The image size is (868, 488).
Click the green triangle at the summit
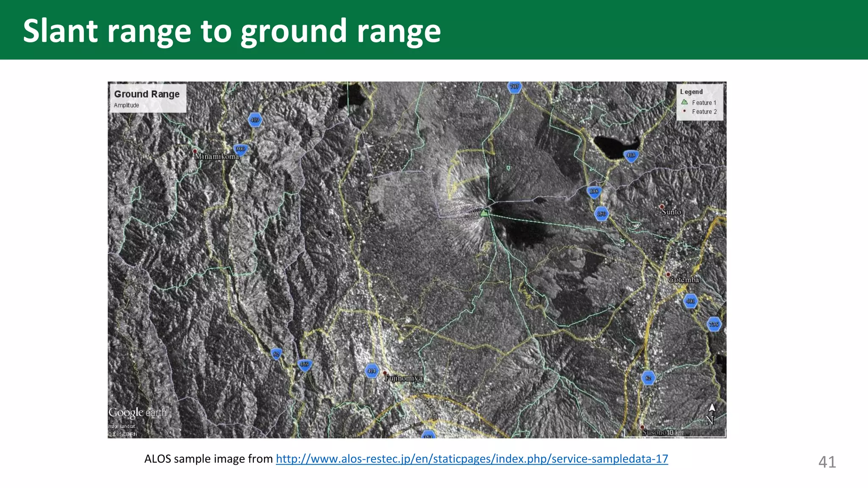coord(484,213)
